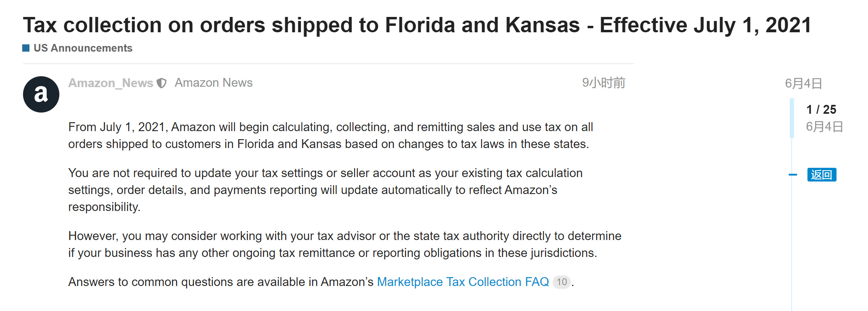Click the paragraph starting "From July 1, 2021"
This screenshot has width=868, height=311.
(330, 136)
